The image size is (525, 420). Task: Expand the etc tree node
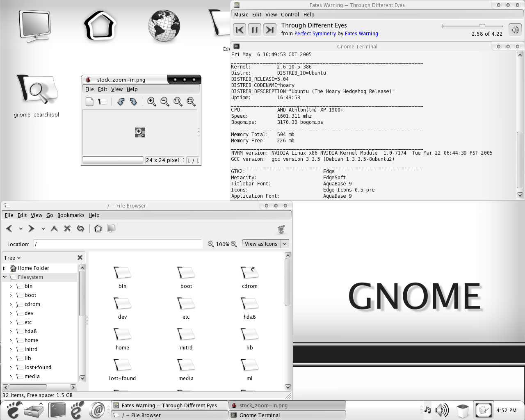point(11,322)
